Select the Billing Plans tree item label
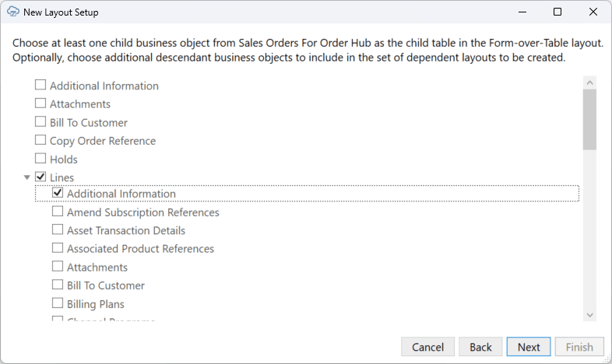This screenshot has height=364, width=612. pyautogui.click(x=96, y=304)
